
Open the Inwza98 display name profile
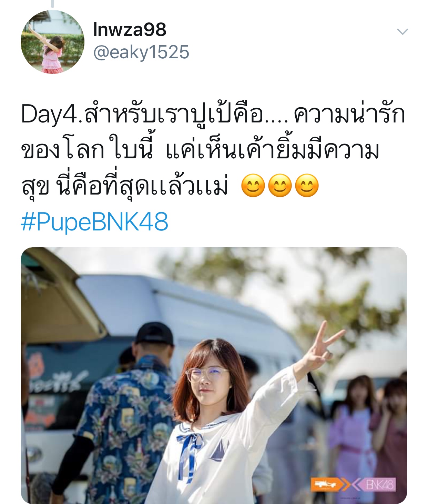[x=130, y=30]
